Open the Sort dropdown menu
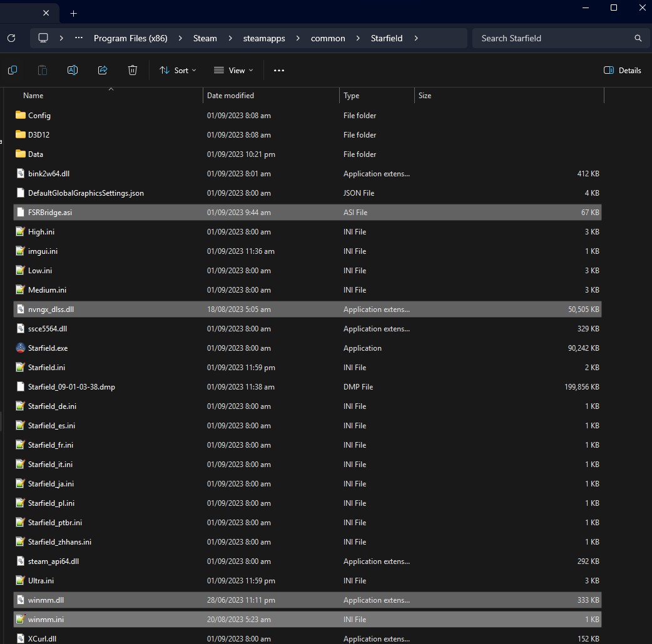The width and height of the screenshot is (652, 644). point(178,70)
